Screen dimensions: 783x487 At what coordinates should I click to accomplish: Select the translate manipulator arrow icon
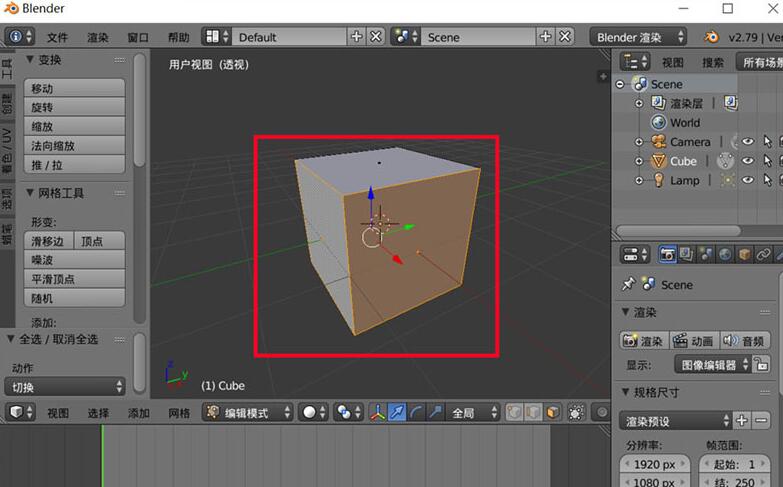click(x=396, y=412)
